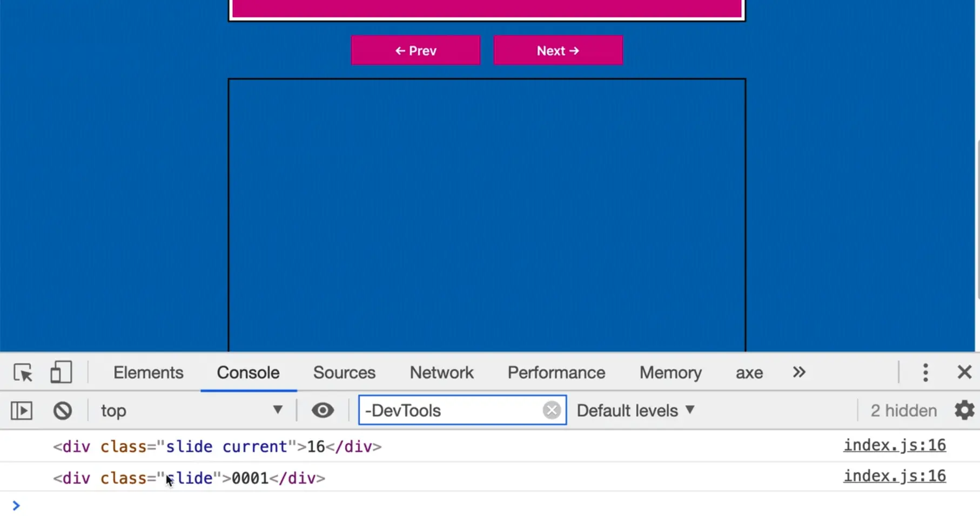Switch to the Network tab

(441, 372)
